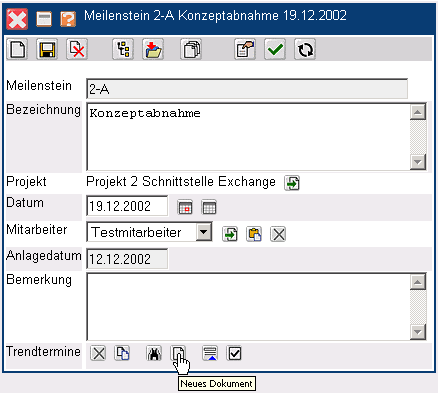The height and width of the screenshot is (393, 438).
Task: Click inside the empty Bemerkung text area
Action: (248, 307)
